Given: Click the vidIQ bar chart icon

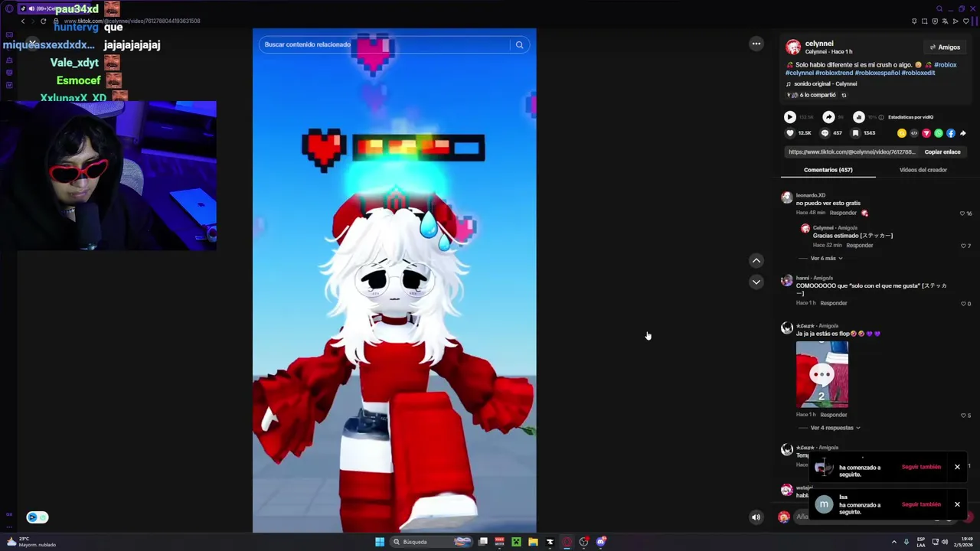Looking at the screenshot, I should tap(859, 117).
